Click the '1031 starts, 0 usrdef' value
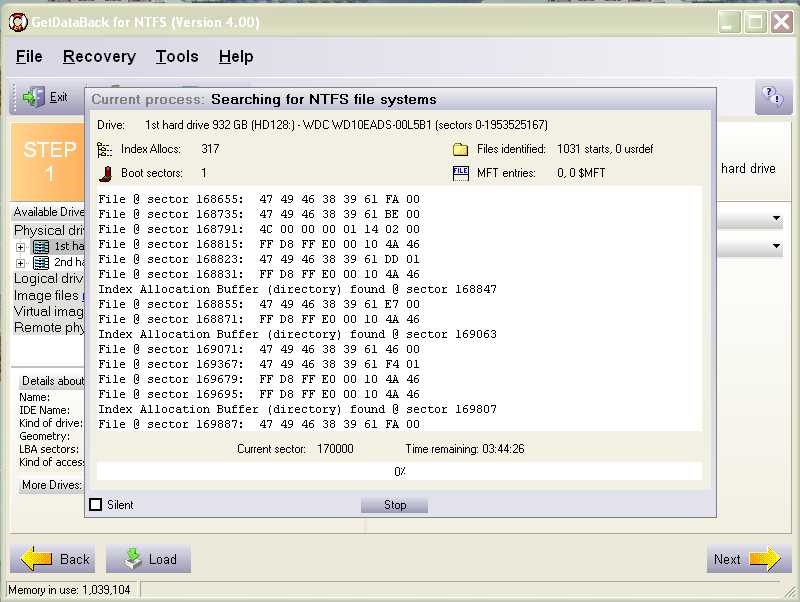This screenshot has height=602, width=800. (x=605, y=149)
